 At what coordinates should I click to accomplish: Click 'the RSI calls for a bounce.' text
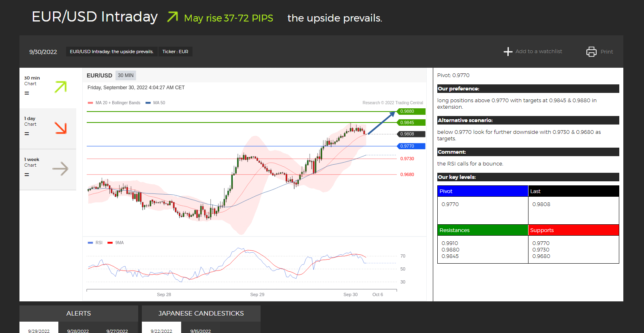coord(470,164)
